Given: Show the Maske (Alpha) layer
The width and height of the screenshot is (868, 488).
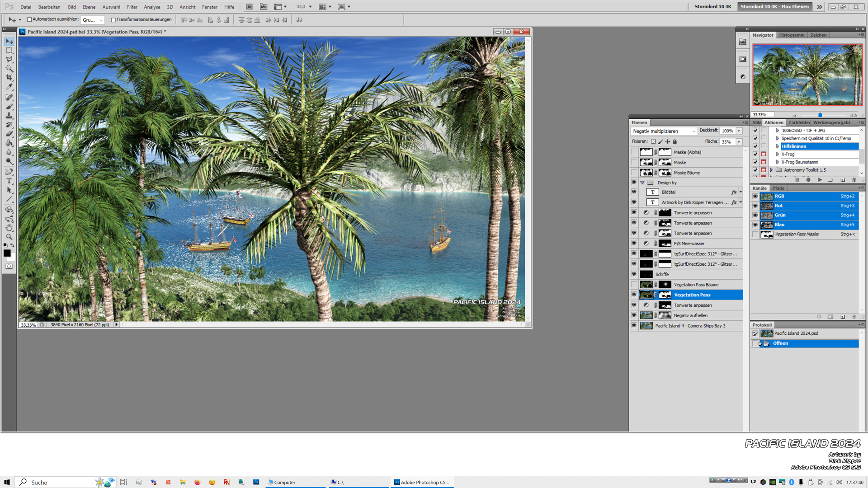Looking at the screenshot, I should (634, 152).
